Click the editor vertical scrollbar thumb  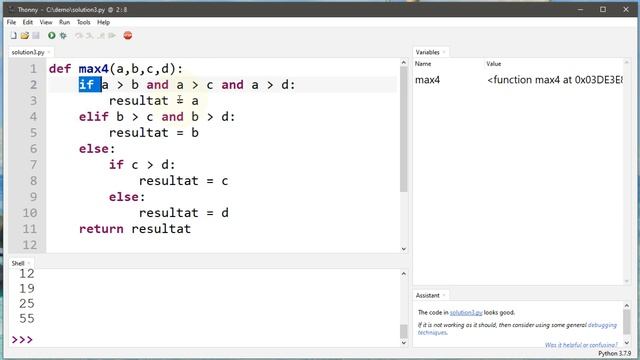click(x=404, y=130)
